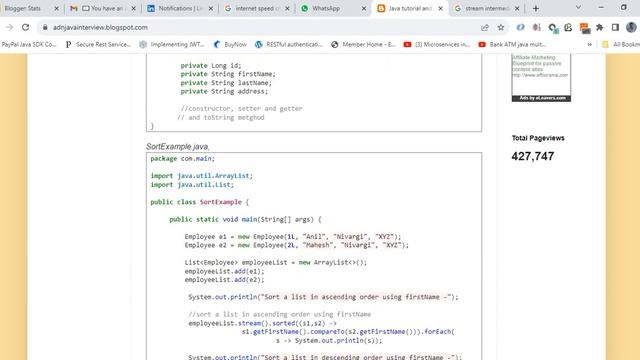Screen dimensions: 640x360
Task: Reload the current page
Action: coord(25,27)
